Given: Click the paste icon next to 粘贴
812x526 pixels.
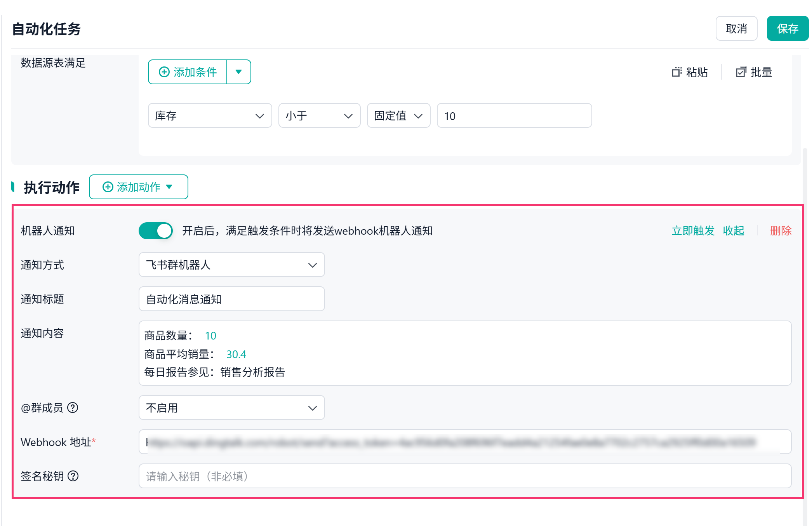Looking at the screenshot, I should [676, 72].
